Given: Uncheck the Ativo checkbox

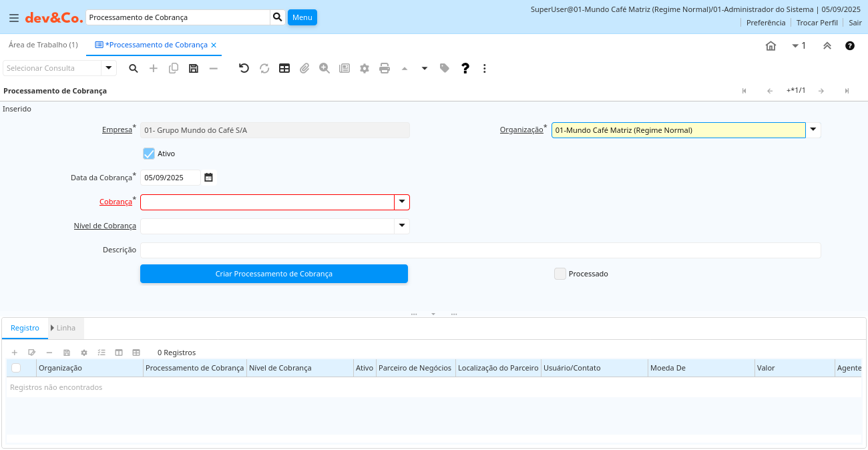Looking at the screenshot, I should point(149,154).
